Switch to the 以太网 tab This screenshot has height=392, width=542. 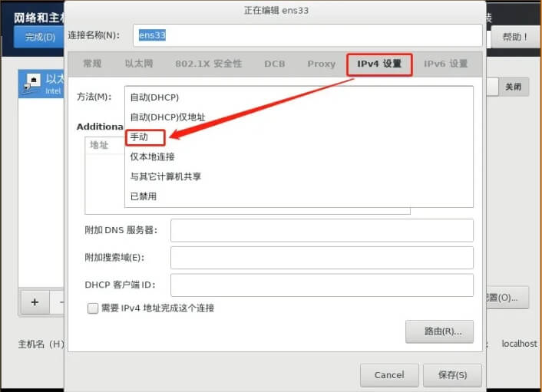tap(139, 64)
